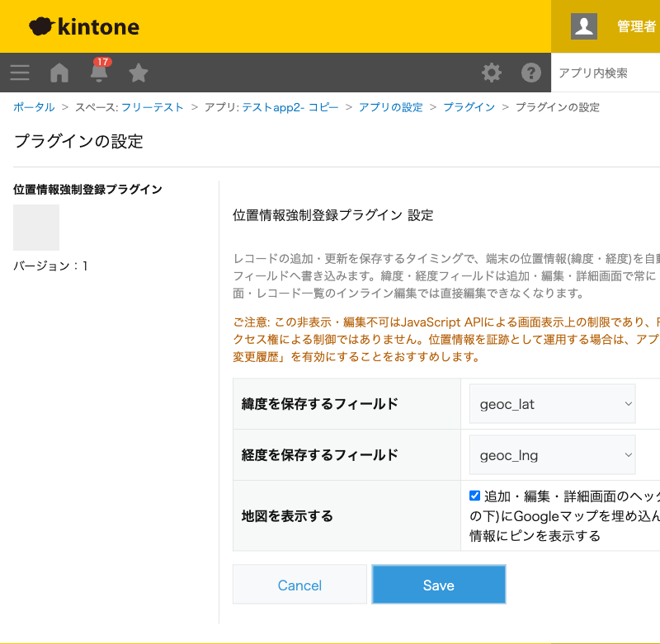Click the kintone logo
This screenshot has width=660, height=644.
(x=84, y=26)
